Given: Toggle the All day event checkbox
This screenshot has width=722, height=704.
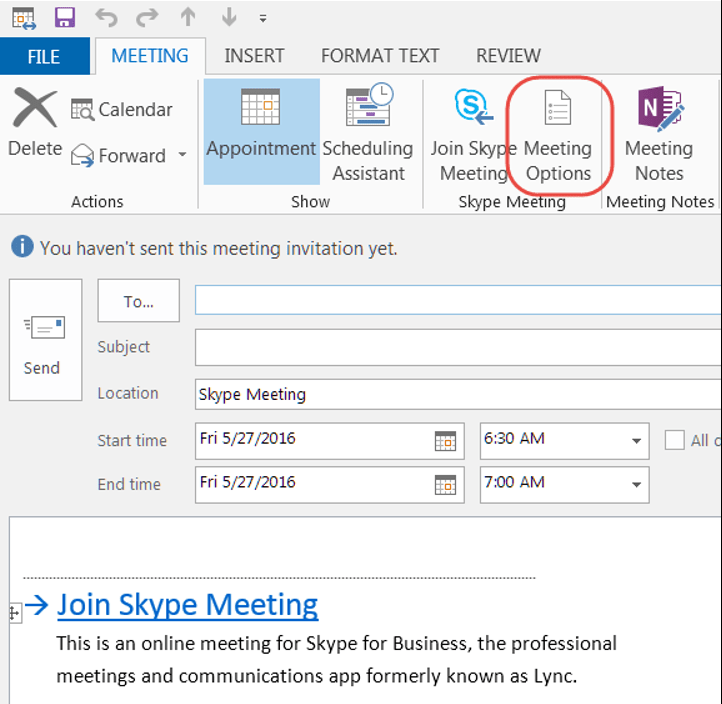Looking at the screenshot, I should pos(675,440).
